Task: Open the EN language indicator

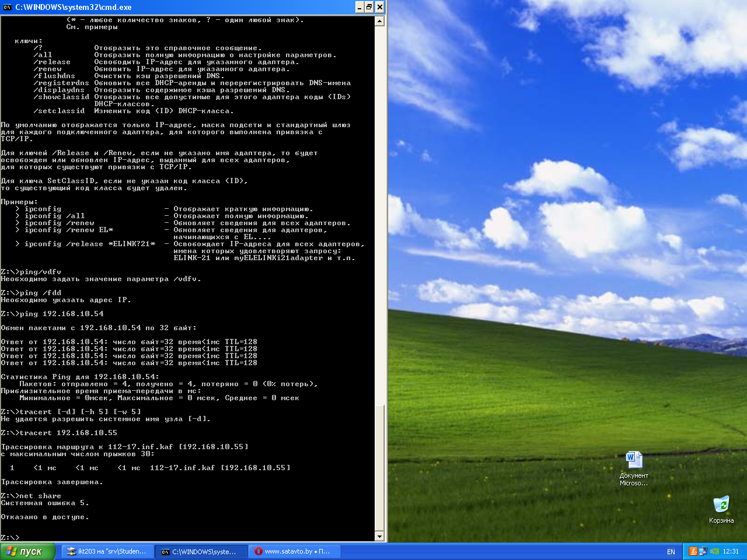Action: tap(671, 551)
